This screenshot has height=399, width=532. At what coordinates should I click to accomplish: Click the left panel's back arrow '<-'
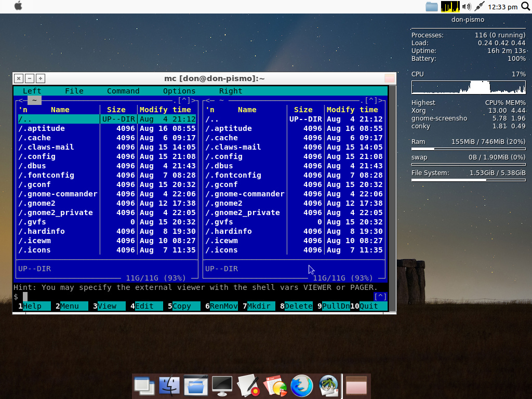(x=21, y=100)
